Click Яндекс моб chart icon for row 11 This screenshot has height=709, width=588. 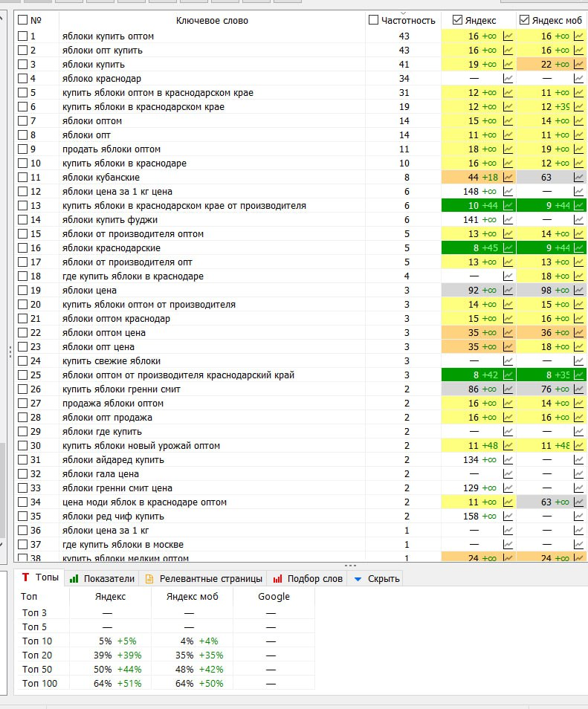pyautogui.click(x=578, y=178)
